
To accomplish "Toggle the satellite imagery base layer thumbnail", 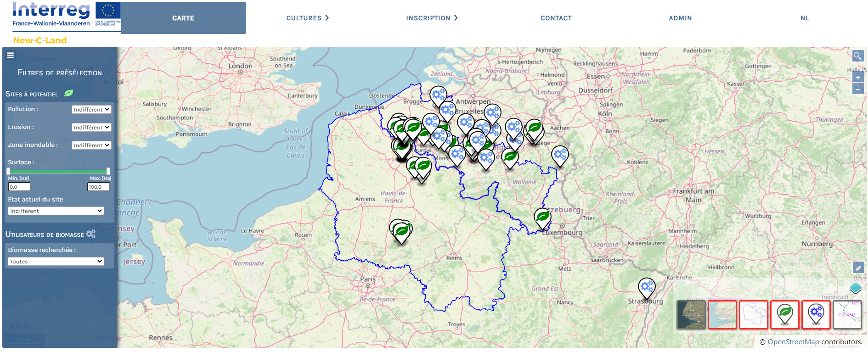I will click(x=691, y=315).
